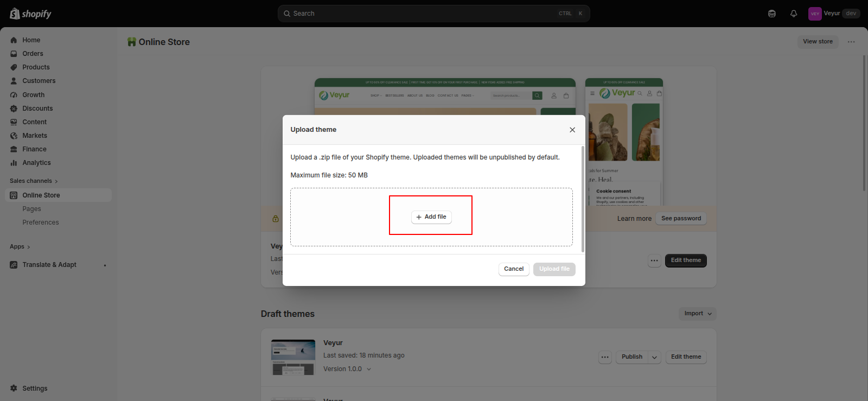Click Edit theme for the current theme
The width and height of the screenshot is (868, 401).
pyautogui.click(x=686, y=260)
